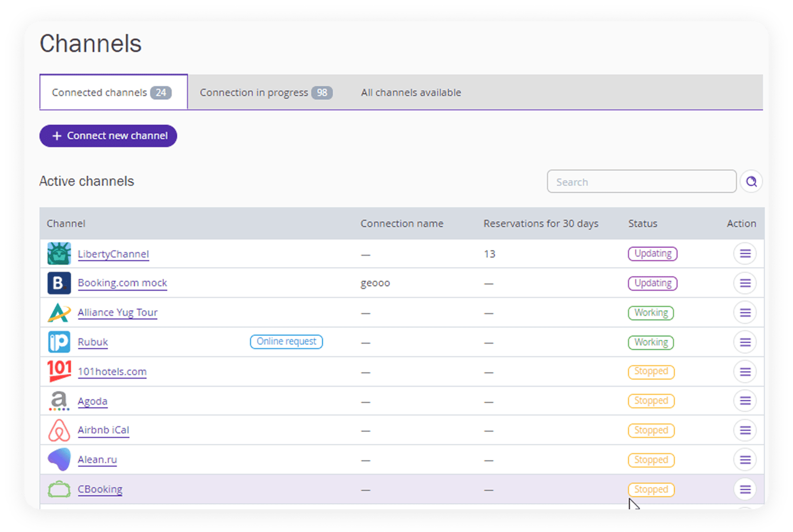The width and height of the screenshot is (793, 532).
Task: Switch to Connection in progress tab
Action: (x=266, y=92)
